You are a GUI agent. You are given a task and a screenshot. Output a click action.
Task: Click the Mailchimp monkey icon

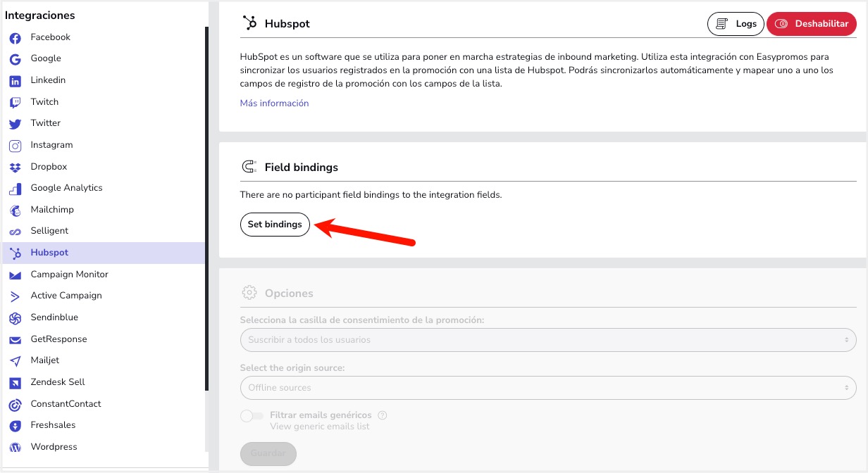pos(15,210)
